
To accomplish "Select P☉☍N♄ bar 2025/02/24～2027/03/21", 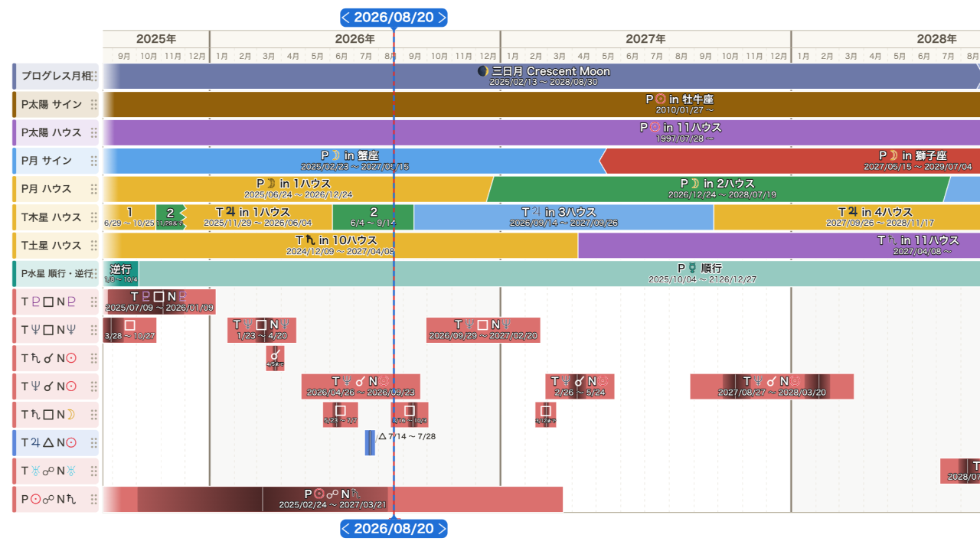I will click(x=333, y=500).
